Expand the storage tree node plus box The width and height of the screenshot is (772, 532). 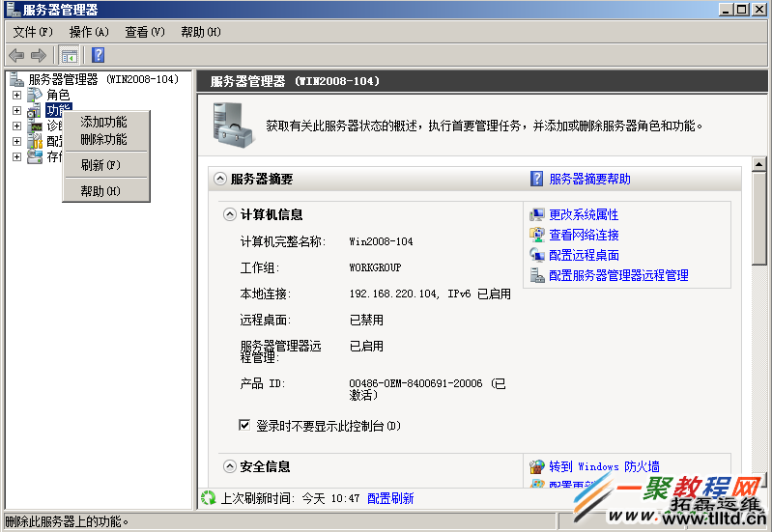16,157
